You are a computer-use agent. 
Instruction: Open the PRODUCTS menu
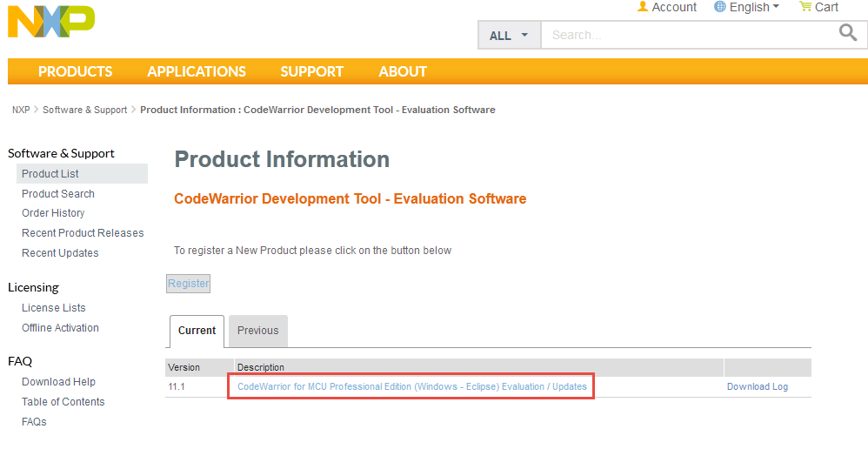(76, 71)
